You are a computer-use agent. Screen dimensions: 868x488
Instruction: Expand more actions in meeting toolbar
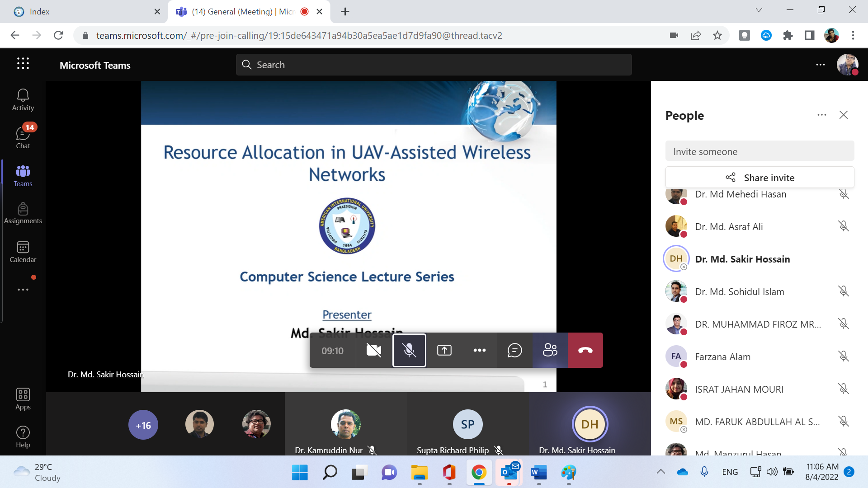tap(479, 350)
